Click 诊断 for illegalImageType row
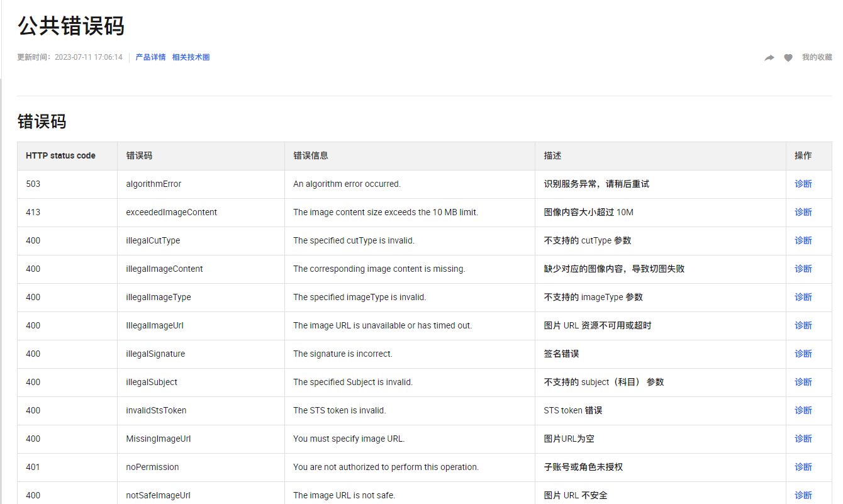Screen dimensions: 843x504 (803, 297)
